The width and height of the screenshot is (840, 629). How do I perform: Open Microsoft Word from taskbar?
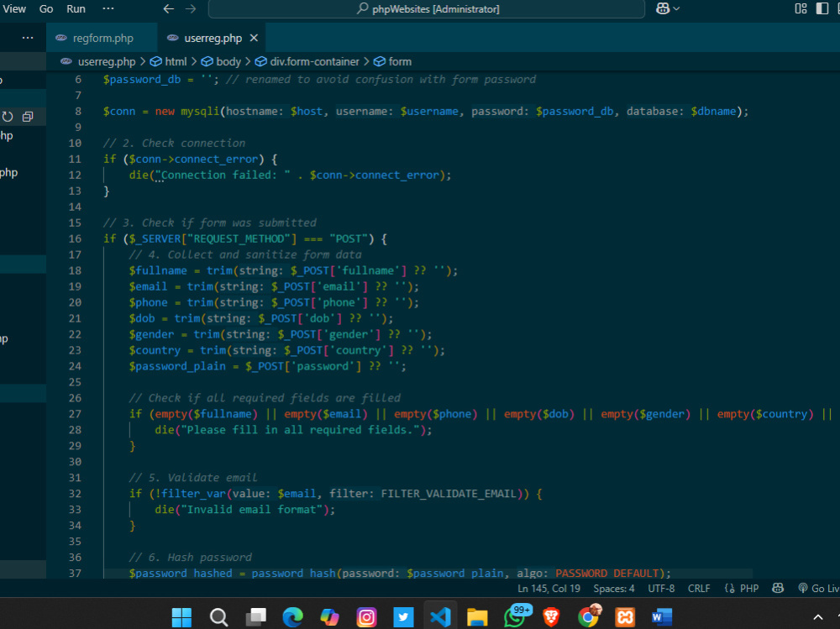point(662,617)
